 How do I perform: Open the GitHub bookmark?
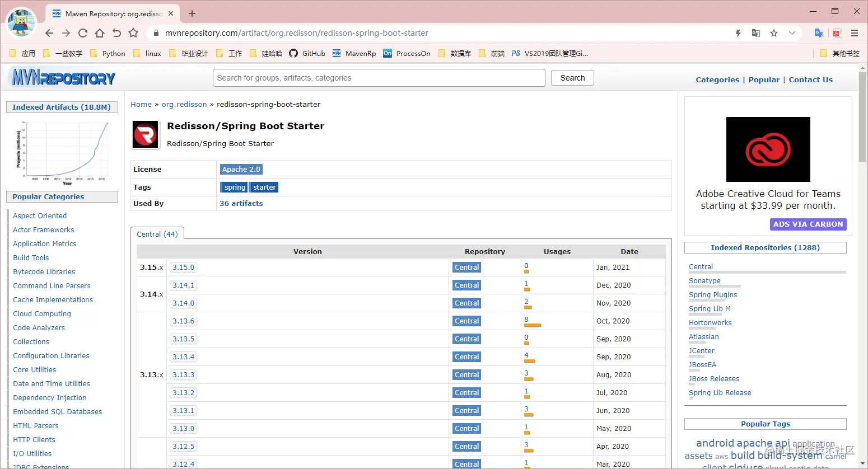tap(307, 53)
